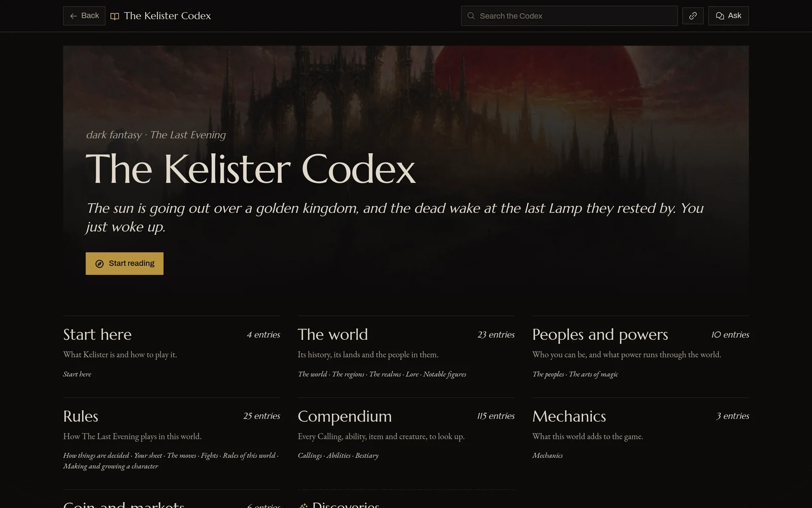Click the '10 entries' count
Viewport: 812px width, 508px height.
[730, 335]
